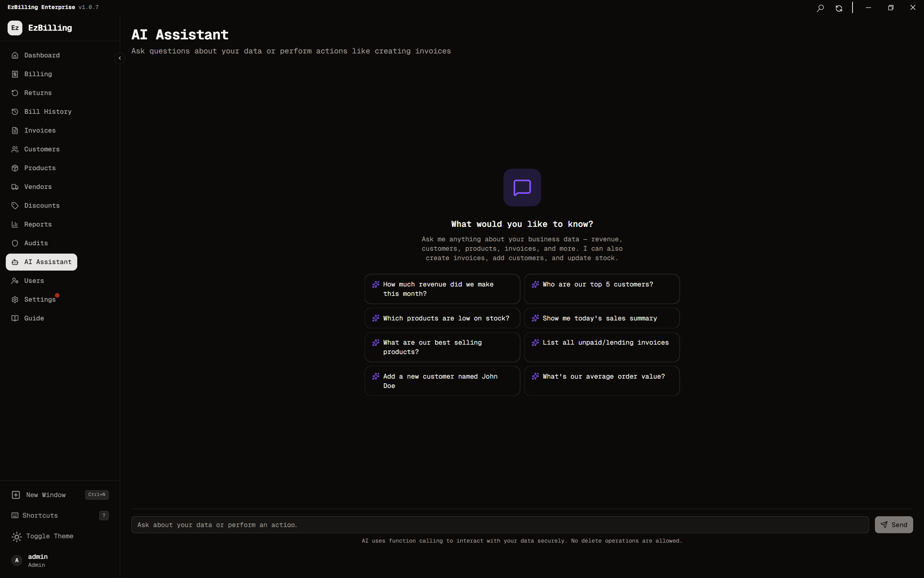Ask What's our average order value
Image resolution: width=924 pixels, height=578 pixels.
click(x=602, y=381)
